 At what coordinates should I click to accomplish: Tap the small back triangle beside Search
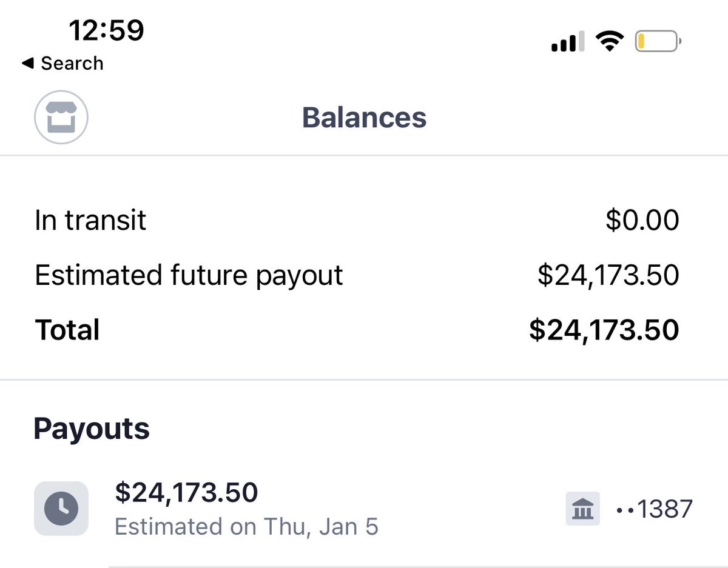27,63
